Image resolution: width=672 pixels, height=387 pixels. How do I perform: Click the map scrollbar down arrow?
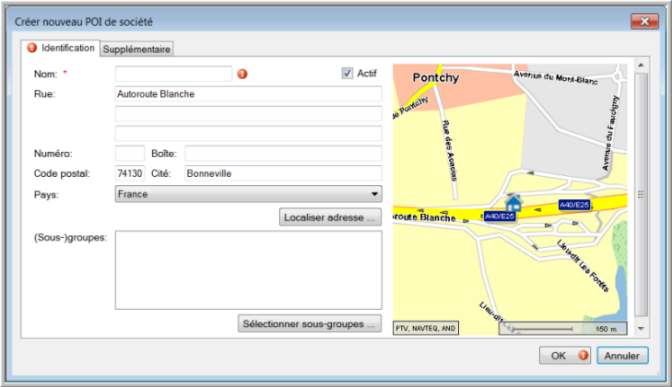point(641,329)
